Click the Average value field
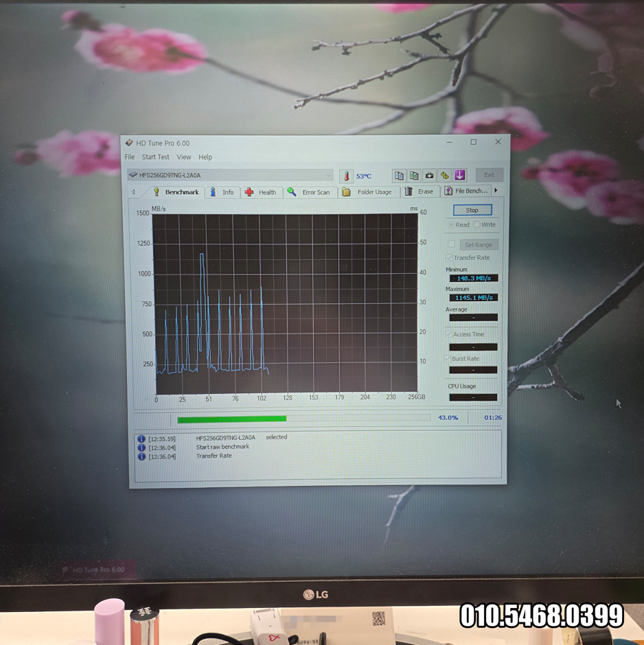Image resolution: width=644 pixels, height=645 pixels. (473, 318)
